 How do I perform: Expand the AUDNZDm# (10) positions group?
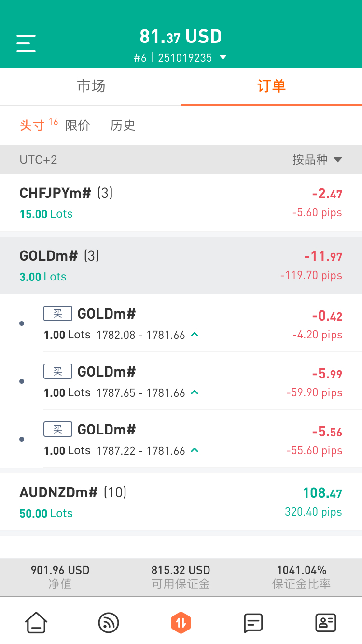181,502
